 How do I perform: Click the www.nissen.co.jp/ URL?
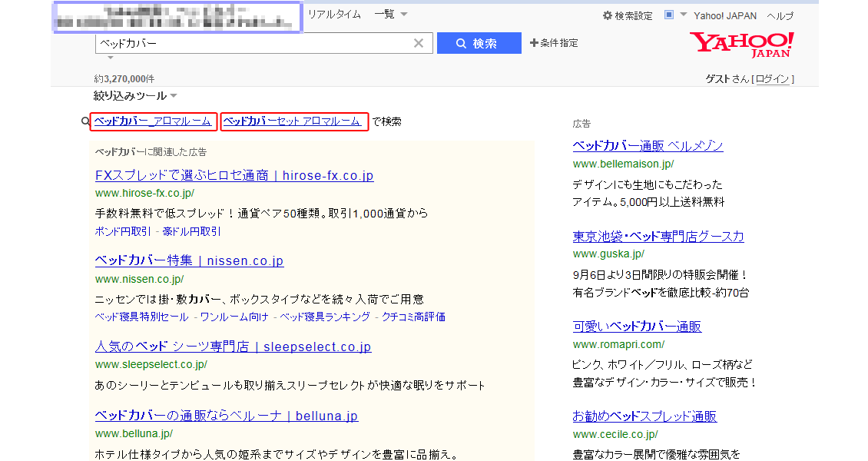[x=140, y=279]
